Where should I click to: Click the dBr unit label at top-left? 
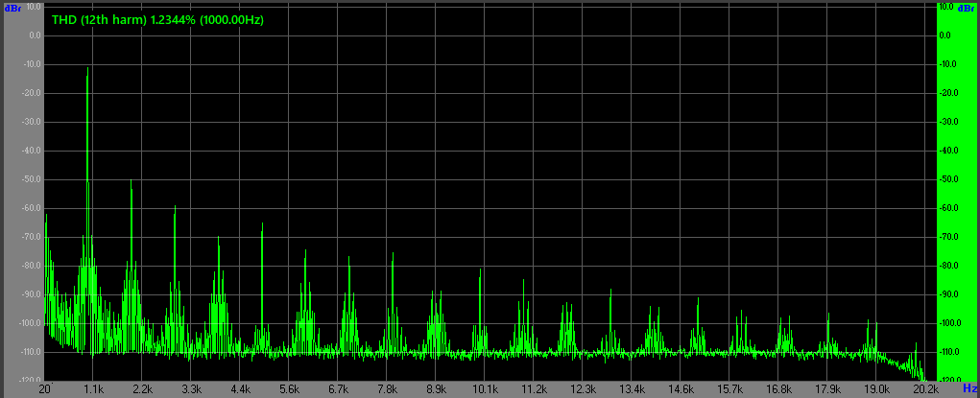[x=11, y=7]
